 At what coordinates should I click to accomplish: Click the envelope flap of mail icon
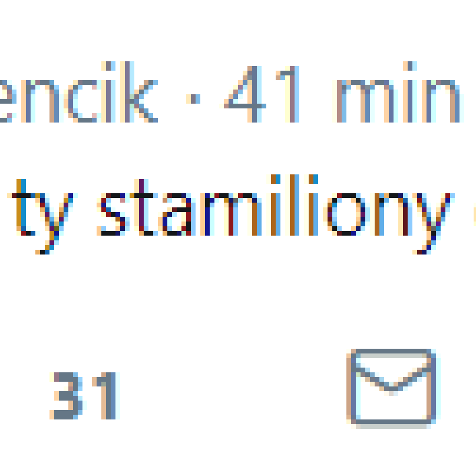(393, 376)
